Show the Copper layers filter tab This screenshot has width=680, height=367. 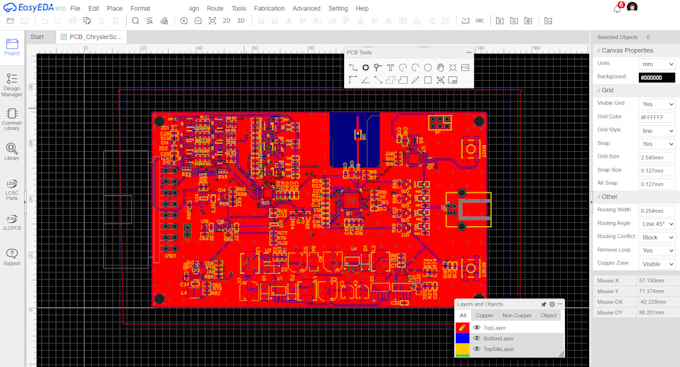484,315
